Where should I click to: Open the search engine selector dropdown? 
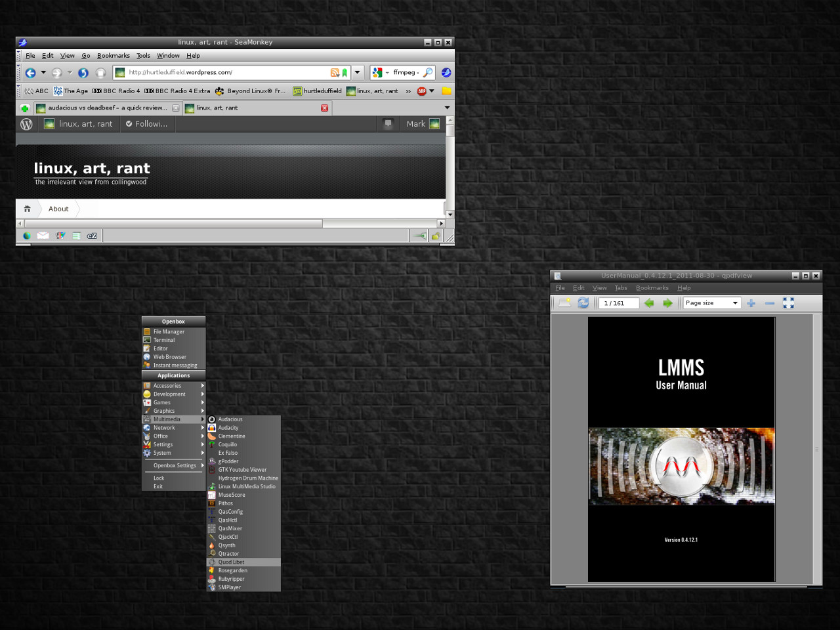coord(387,73)
